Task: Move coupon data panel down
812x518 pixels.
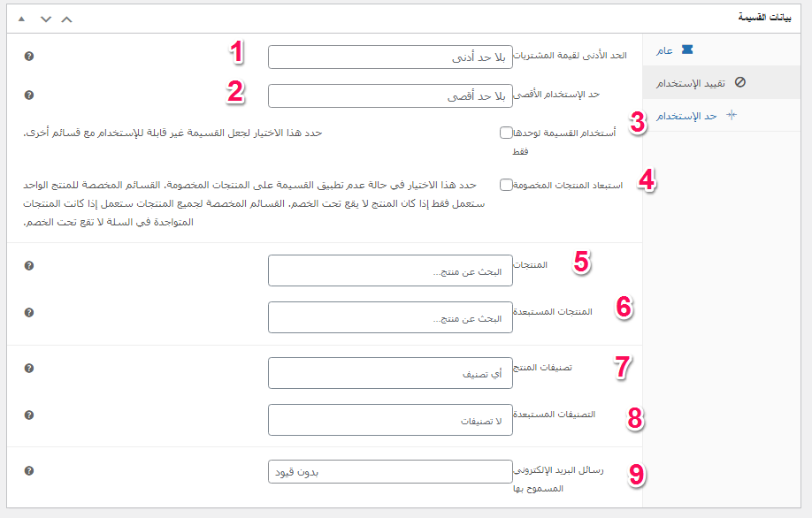Action: pos(46,19)
